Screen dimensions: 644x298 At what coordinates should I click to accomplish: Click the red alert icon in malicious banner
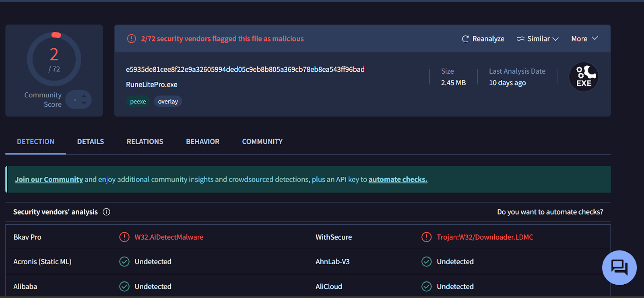tap(132, 39)
